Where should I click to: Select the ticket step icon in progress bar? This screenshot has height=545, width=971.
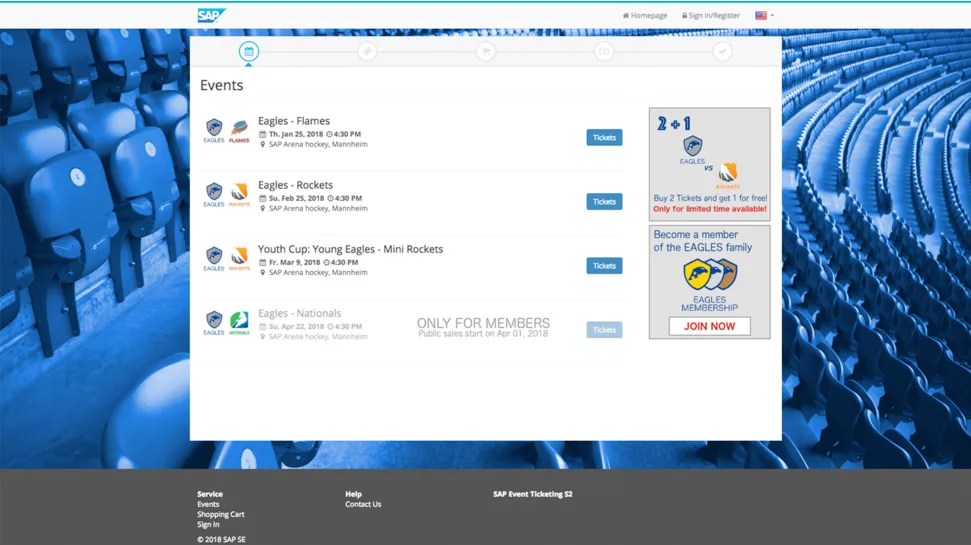(x=367, y=51)
